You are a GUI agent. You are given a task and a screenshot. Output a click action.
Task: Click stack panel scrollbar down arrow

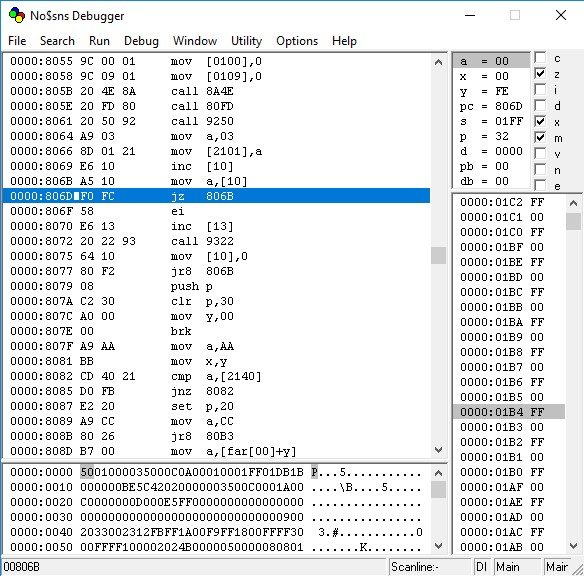573,546
